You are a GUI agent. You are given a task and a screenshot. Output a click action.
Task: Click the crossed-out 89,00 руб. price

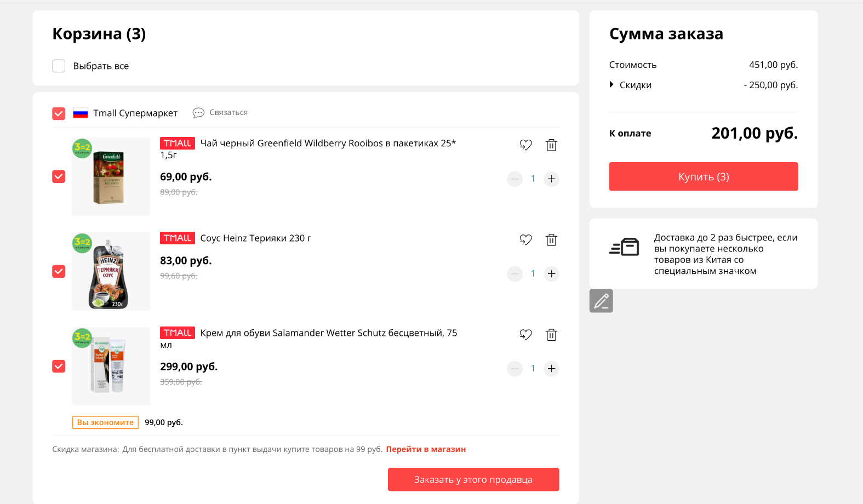179,192
